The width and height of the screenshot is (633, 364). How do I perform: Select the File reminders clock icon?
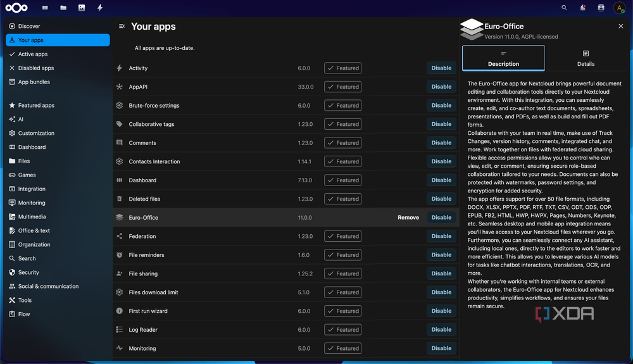click(x=120, y=254)
